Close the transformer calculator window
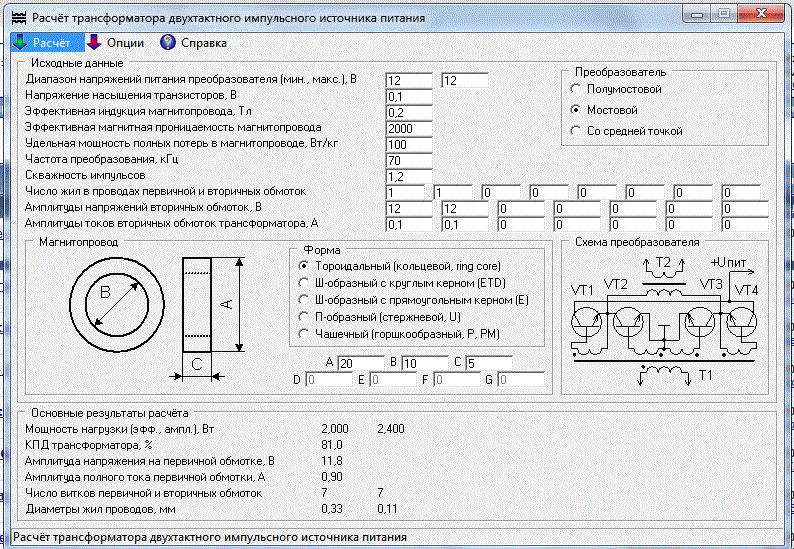Screen dimensions: 794x549 (x=761, y=14)
